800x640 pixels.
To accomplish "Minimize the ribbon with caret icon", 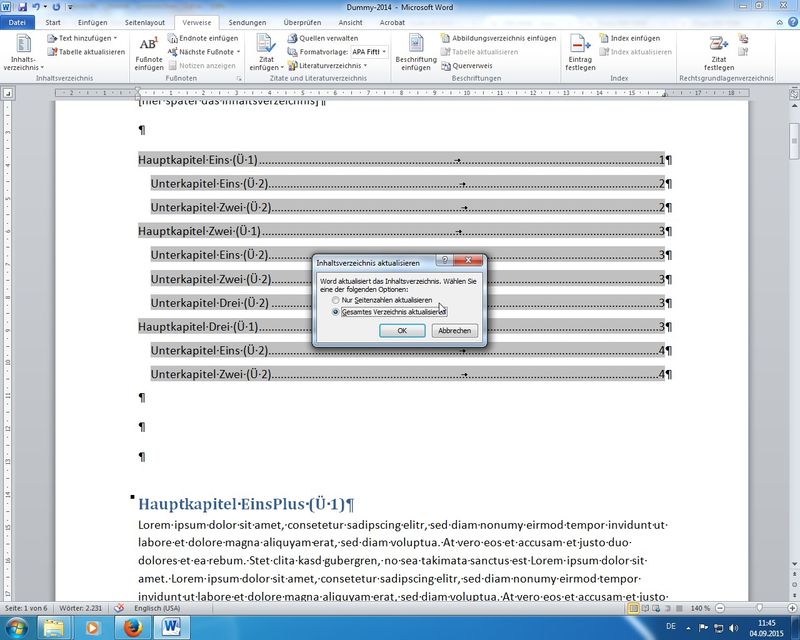I will coord(780,22).
